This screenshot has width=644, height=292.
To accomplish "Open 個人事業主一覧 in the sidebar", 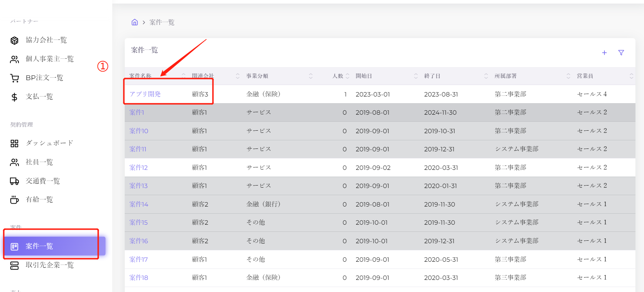I will (x=50, y=59).
